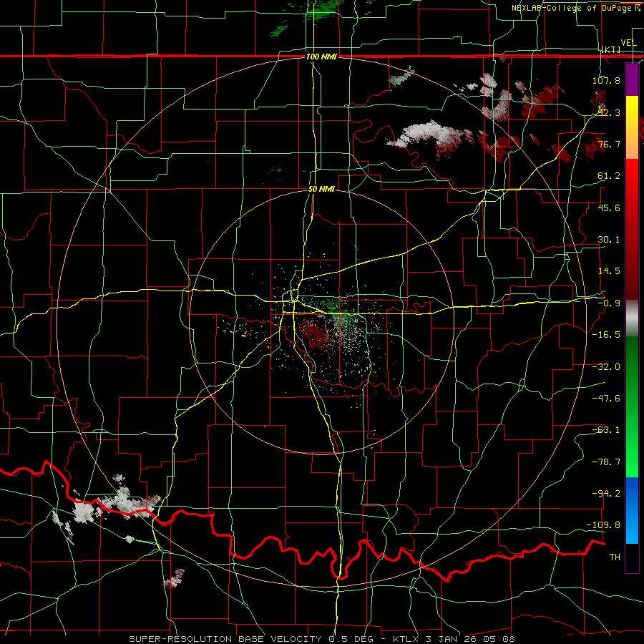644x644 pixels.
Task: Click the purple top segment of color bar
Action: 632,79
